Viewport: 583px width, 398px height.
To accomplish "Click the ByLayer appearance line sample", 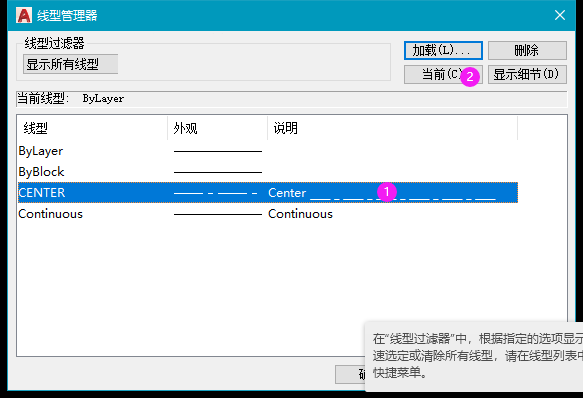I will 218,151.
